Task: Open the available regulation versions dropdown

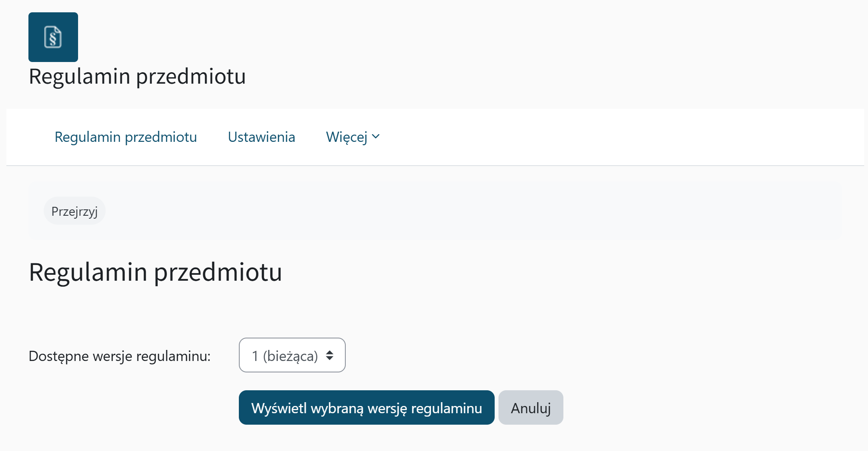Action: [x=292, y=355]
